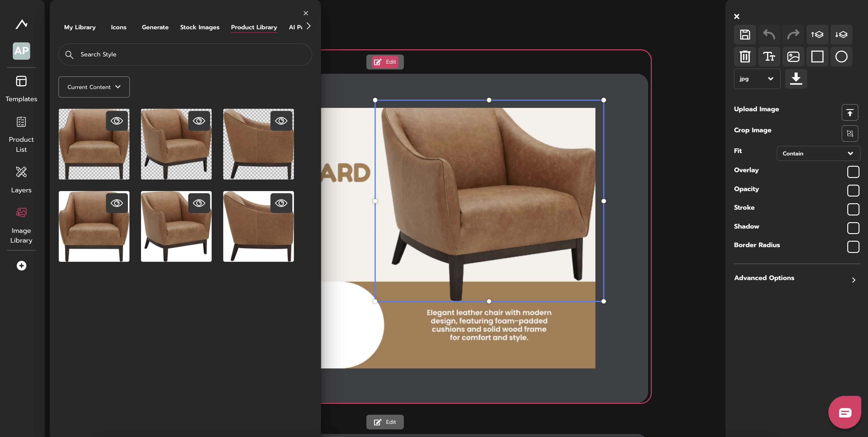Enable the Overlay checkbox

pyautogui.click(x=853, y=172)
